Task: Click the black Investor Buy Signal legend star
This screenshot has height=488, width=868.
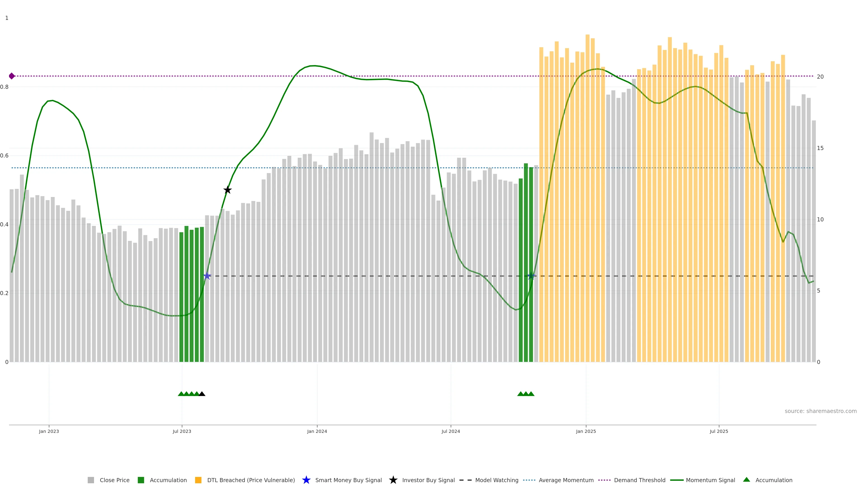Action: point(393,480)
